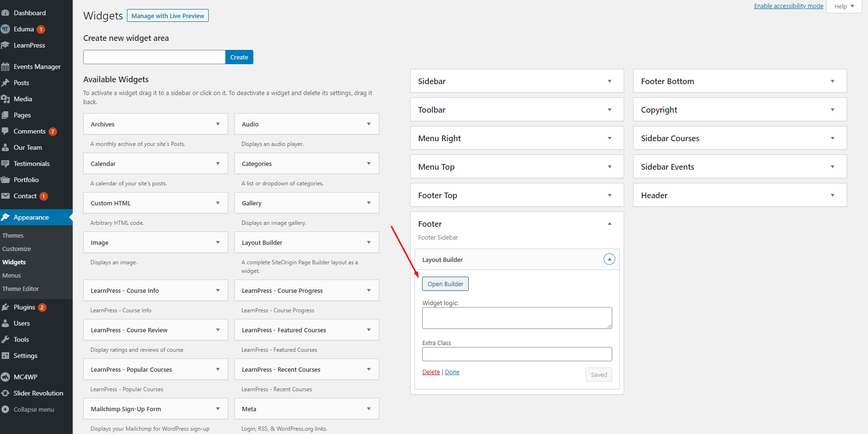Viewport: 868px width, 434px height.
Task: Expand the Meta available widget
Action: tap(368, 409)
